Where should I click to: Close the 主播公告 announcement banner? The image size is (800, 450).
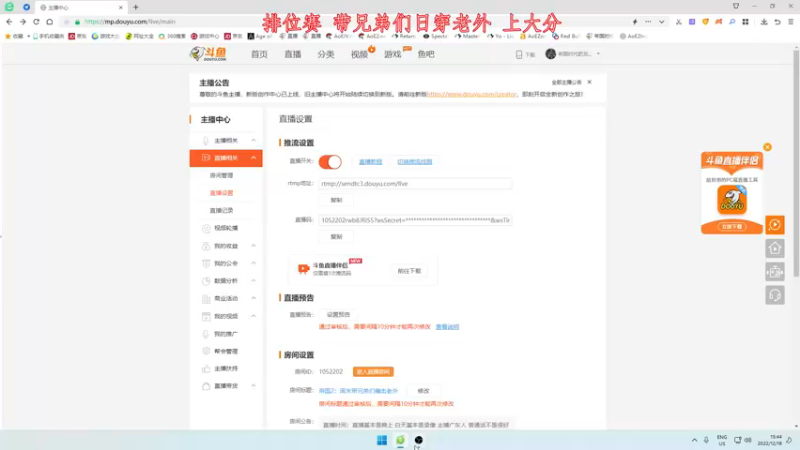(590, 82)
